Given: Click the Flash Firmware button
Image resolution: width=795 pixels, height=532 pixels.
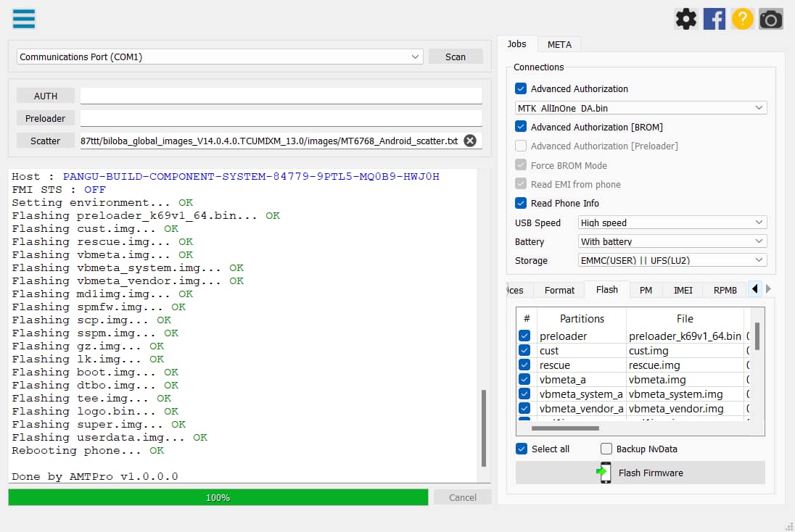Looking at the screenshot, I should [640, 473].
